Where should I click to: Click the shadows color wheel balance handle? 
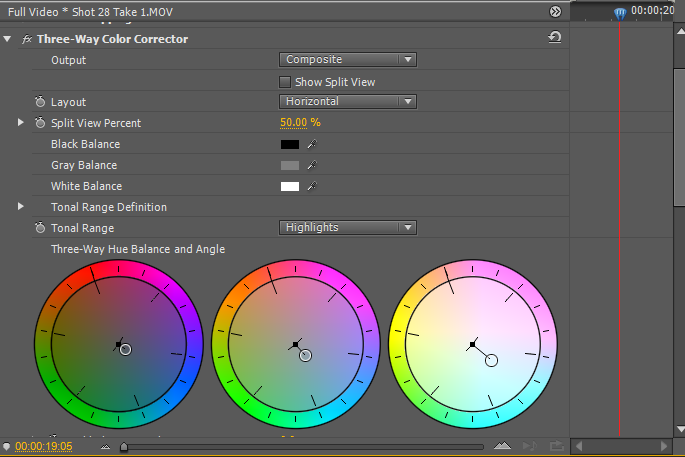pos(125,350)
